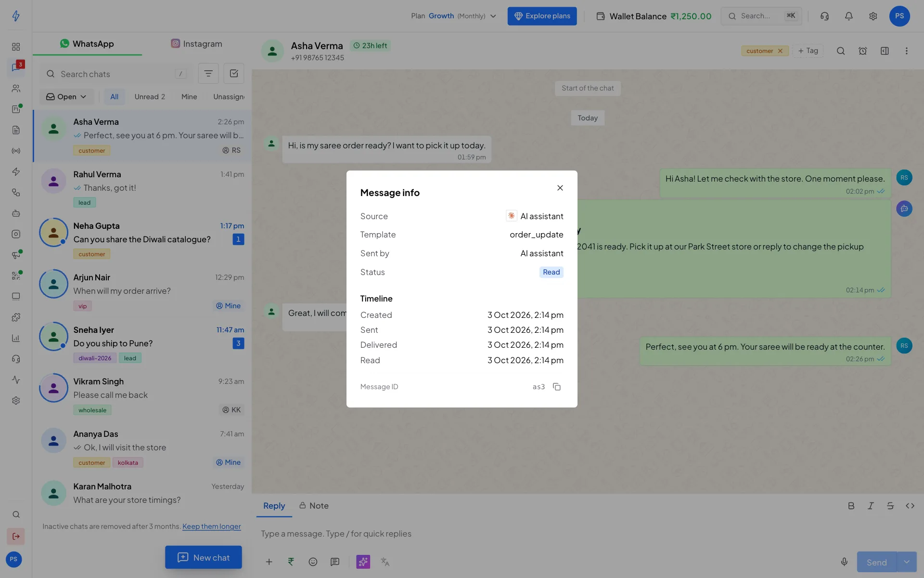
Task: Focus the Search chats field
Action: coord(117,74)
